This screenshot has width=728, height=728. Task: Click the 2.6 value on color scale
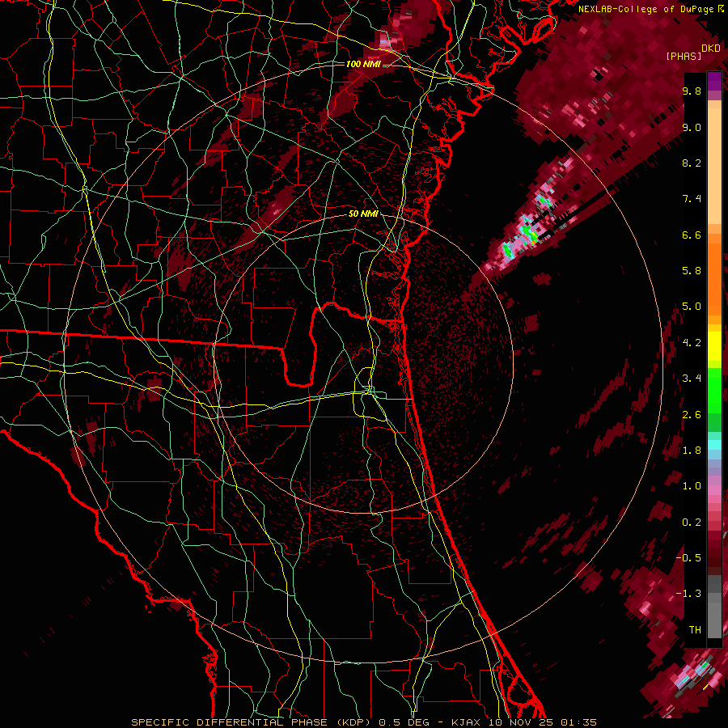point(692,414)
